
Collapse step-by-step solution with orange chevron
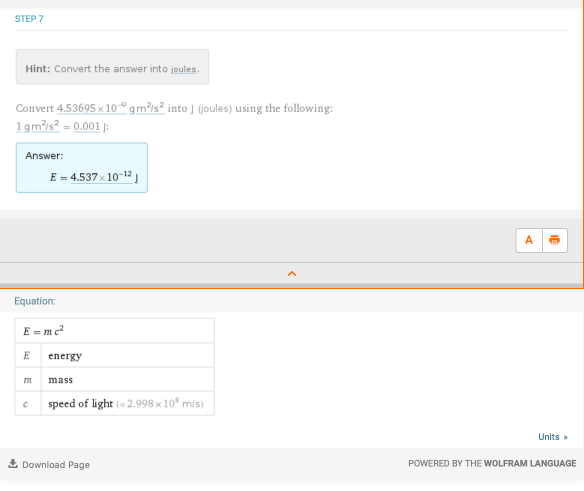point(292,274)
